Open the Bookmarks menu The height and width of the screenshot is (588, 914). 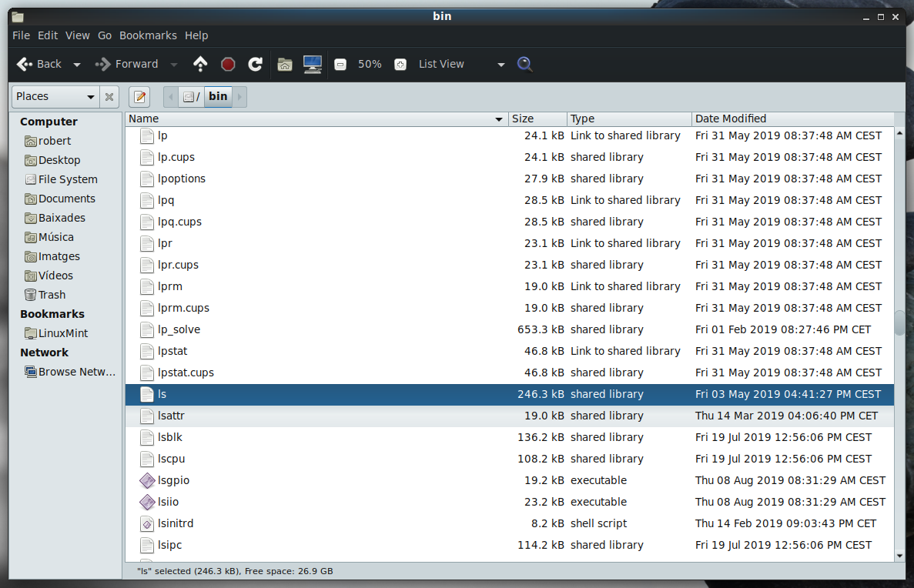click(x=148, y=35)
